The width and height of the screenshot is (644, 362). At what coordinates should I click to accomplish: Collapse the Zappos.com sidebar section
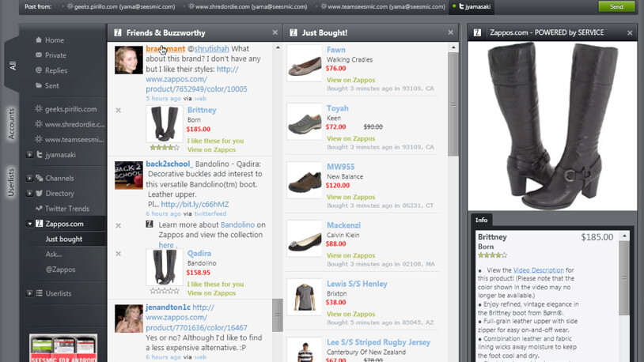point(29,224)
